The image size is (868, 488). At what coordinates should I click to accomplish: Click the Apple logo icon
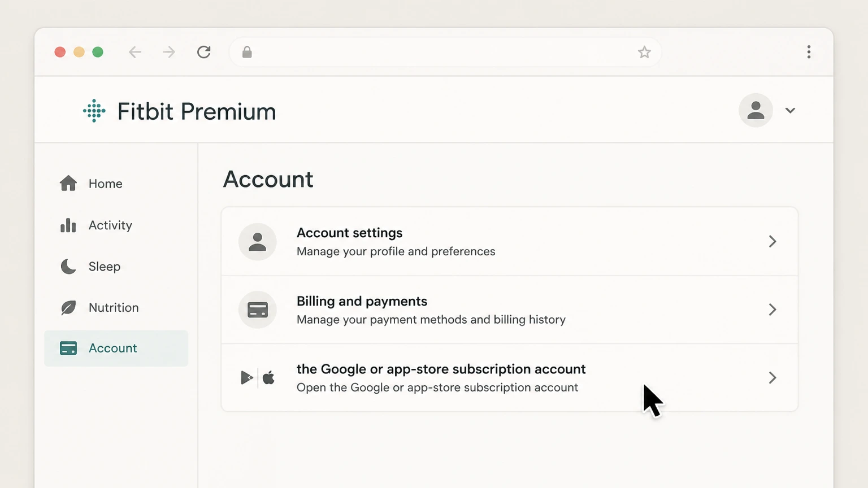tap(268, 377)
